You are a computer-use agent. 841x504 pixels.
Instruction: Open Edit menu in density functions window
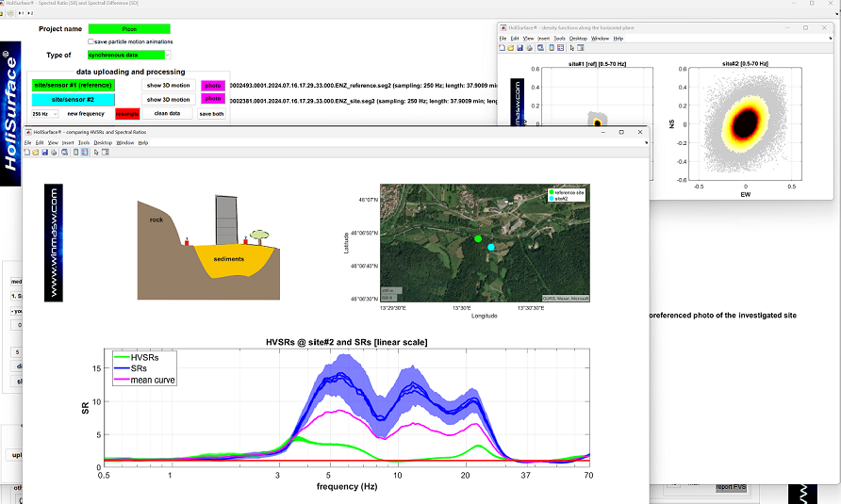515,39
